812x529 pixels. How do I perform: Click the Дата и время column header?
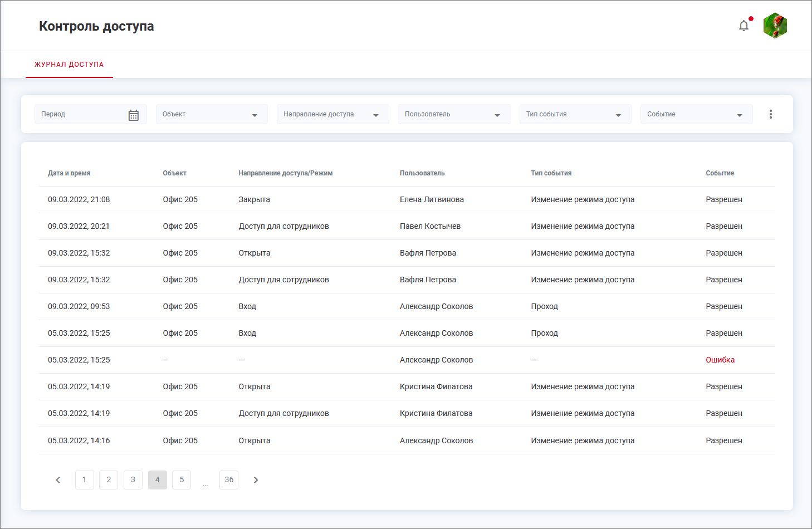point(69,173)
